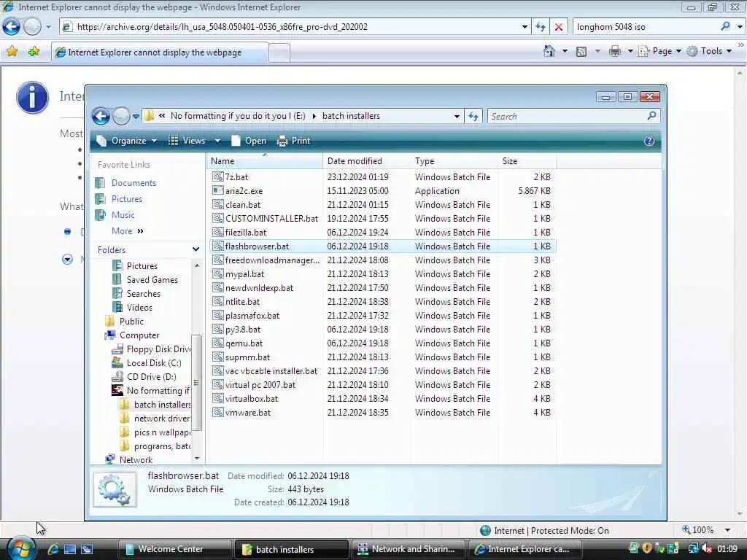Sort files by Date modified column
Viewport: 747px width, 560px height.
pos(366,161)
